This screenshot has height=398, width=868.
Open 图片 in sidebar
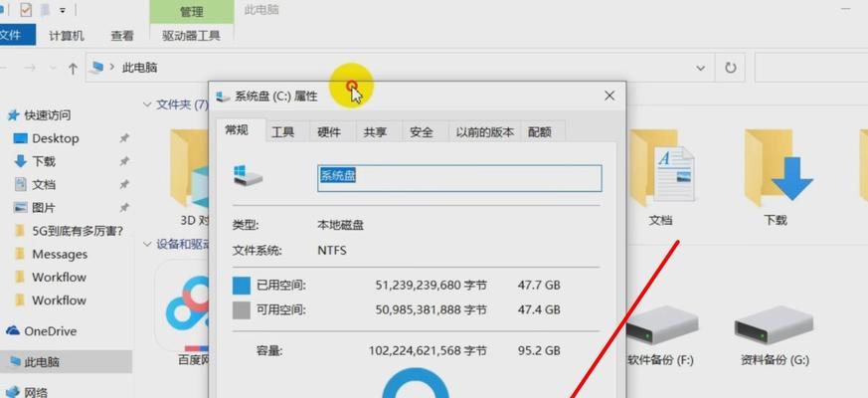click(x=43, y=208)
